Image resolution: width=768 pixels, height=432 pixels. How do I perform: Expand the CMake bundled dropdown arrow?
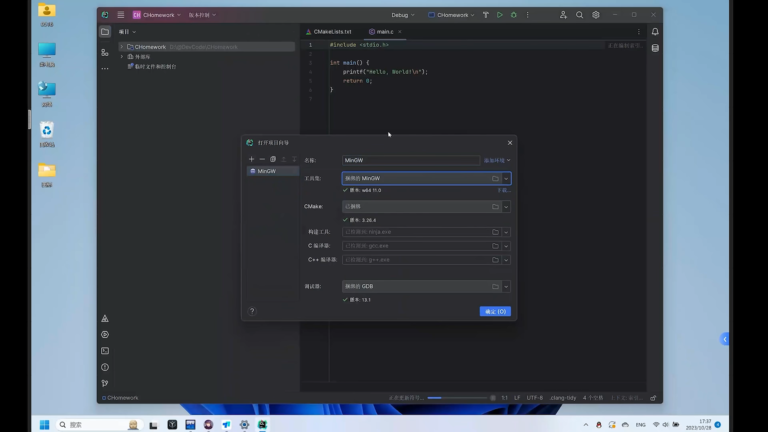coord(506,207)
